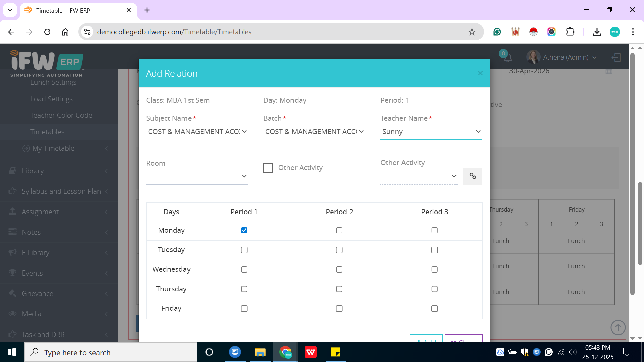This screenshot has width=644, height=362.
Task: Close the Add Relation dialog with X
Action: 480,73
